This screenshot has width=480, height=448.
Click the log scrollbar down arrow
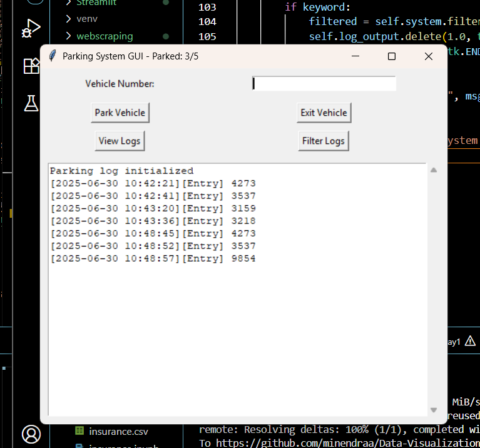434,410
